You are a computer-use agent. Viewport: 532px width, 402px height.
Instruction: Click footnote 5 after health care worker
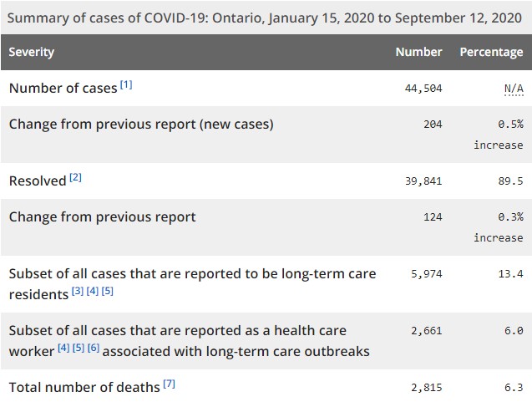click(79, 349)
